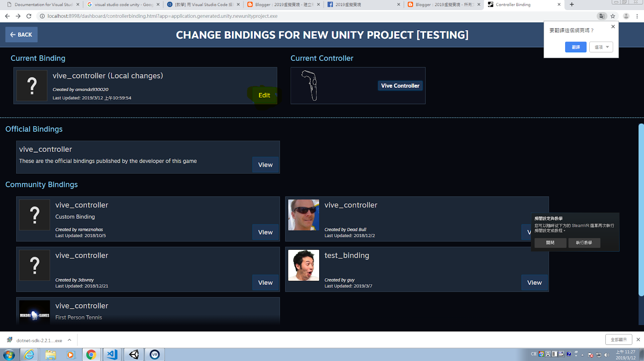Click the BACK button
Image resolution: width=644 pixels, height=361 pixels.
point(21,35)
